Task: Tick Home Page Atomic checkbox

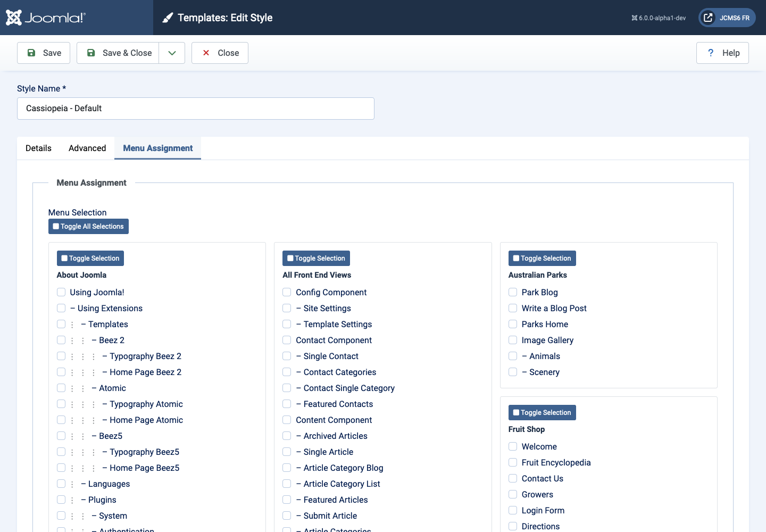Action: 61,420
